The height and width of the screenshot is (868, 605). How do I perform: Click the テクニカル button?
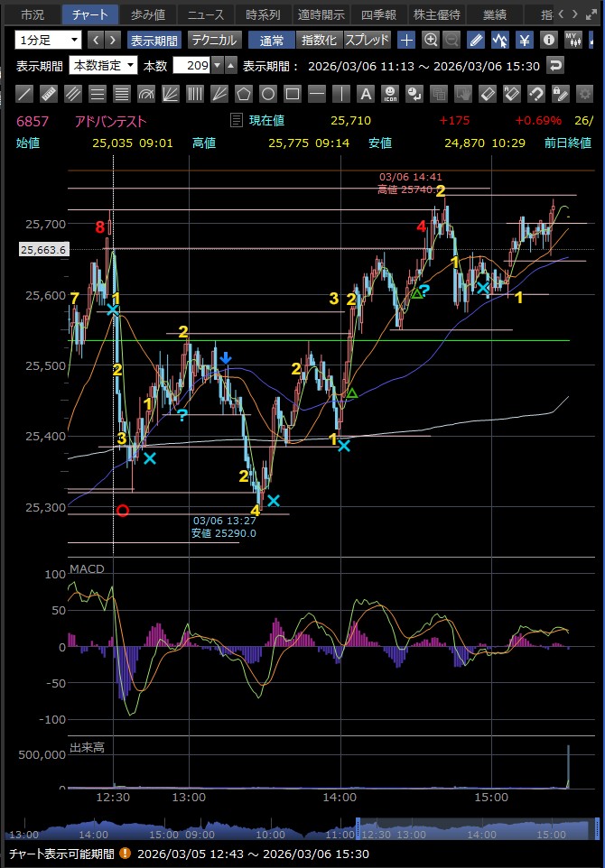point(214,40)
